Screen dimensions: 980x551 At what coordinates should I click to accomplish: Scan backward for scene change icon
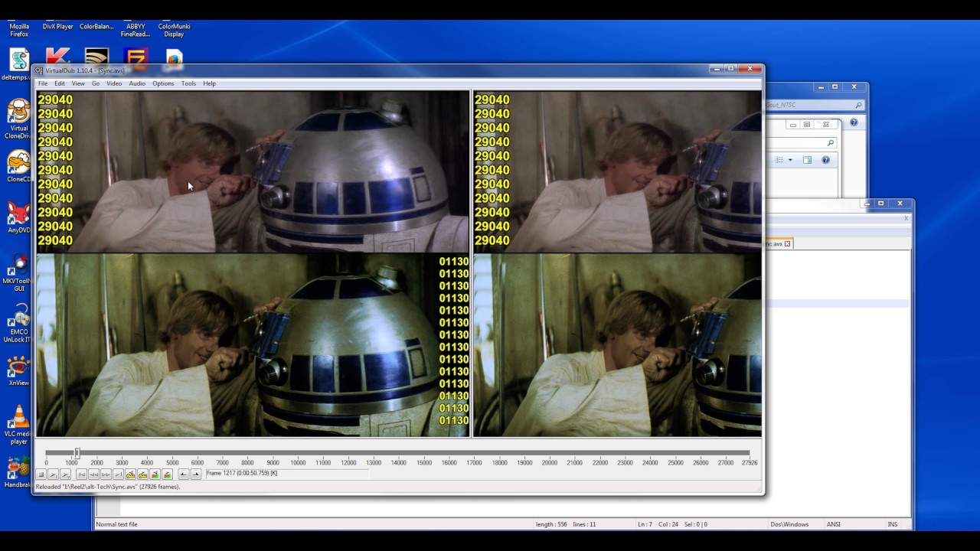coord(155,474)
